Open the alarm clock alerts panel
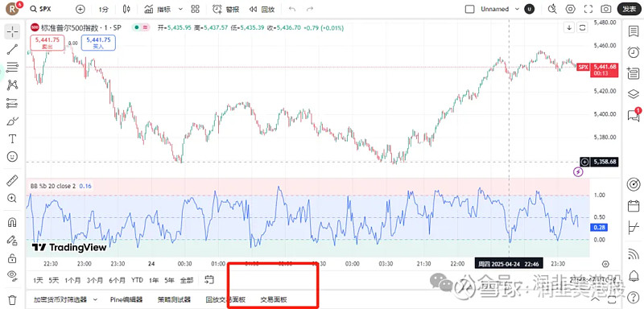644x309 pixels. click(634, 52)
